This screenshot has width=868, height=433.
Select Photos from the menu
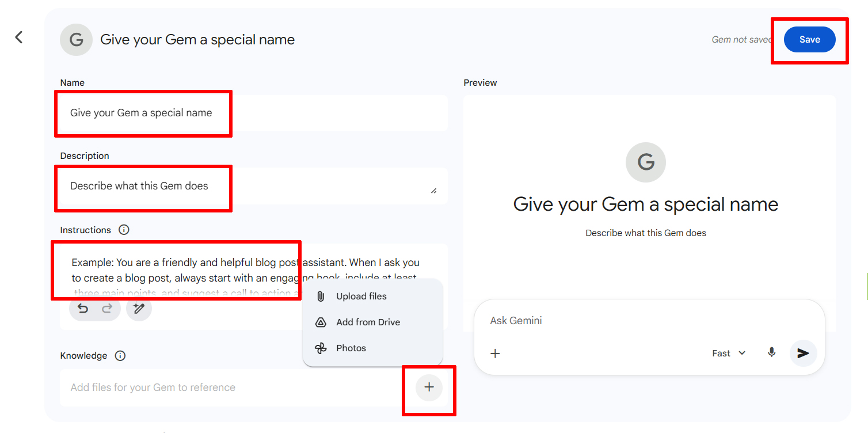351,348
